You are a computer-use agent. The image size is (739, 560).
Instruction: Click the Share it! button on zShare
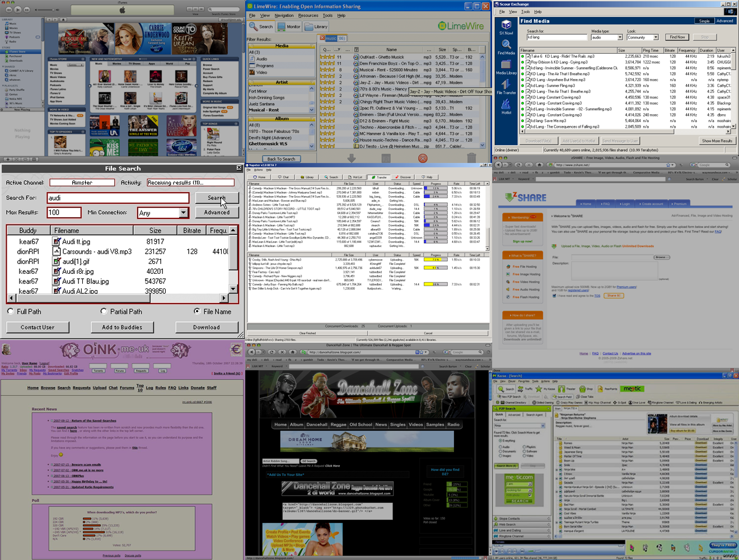614,296
